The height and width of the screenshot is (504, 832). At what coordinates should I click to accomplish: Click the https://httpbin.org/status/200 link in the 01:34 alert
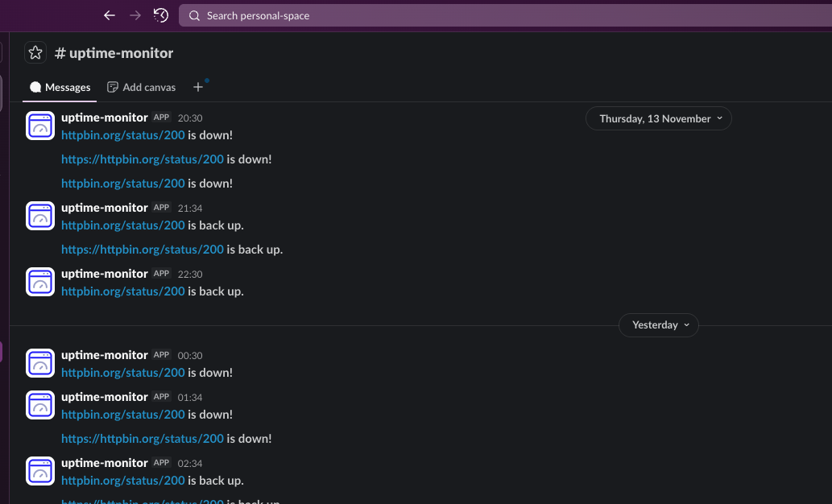tap(143, 438)
